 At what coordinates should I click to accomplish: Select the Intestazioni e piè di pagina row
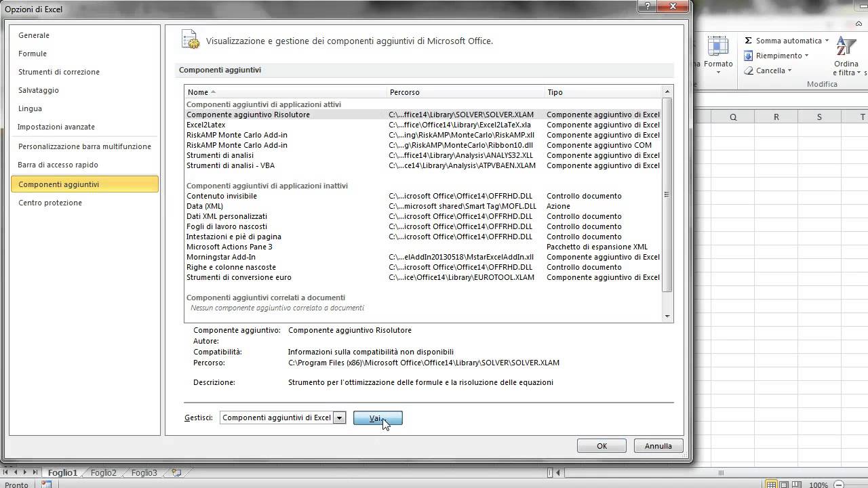point(423,237)
